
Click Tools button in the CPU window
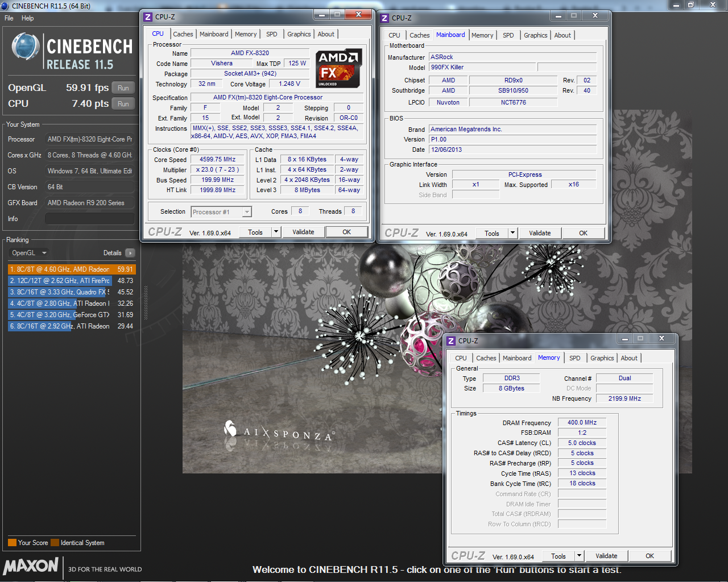255,232
